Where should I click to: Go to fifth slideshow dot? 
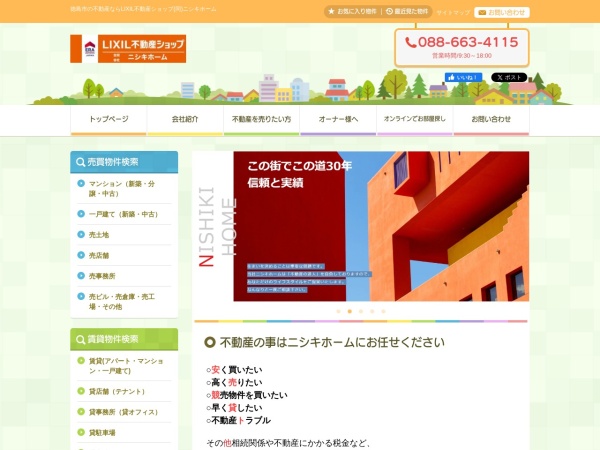click(383, 311)
